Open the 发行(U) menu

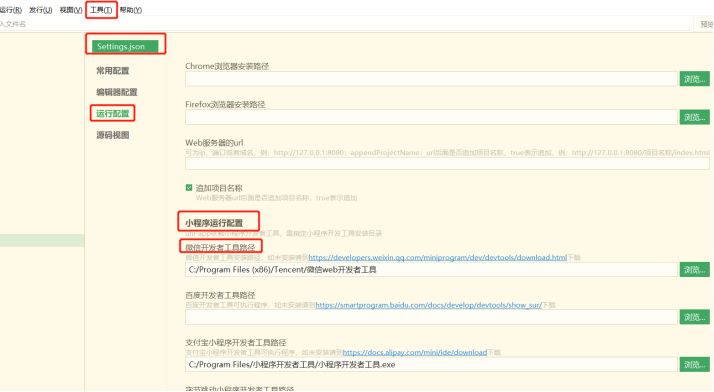pyautogui.click(x=41, y=10)
